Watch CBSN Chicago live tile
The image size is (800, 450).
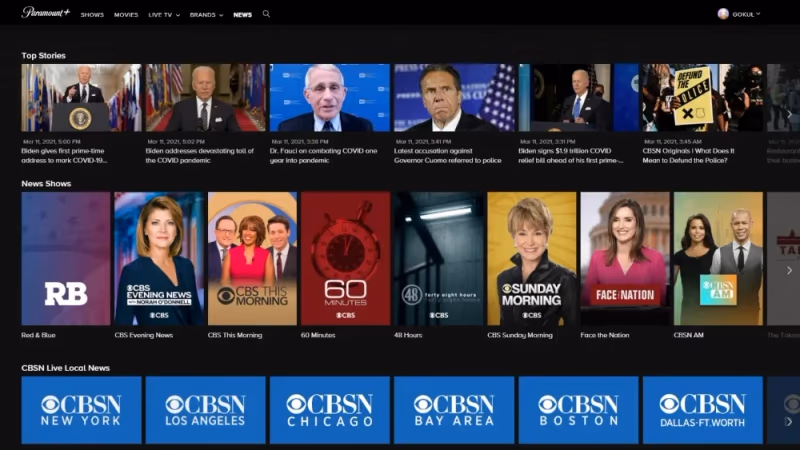(330, 410)
